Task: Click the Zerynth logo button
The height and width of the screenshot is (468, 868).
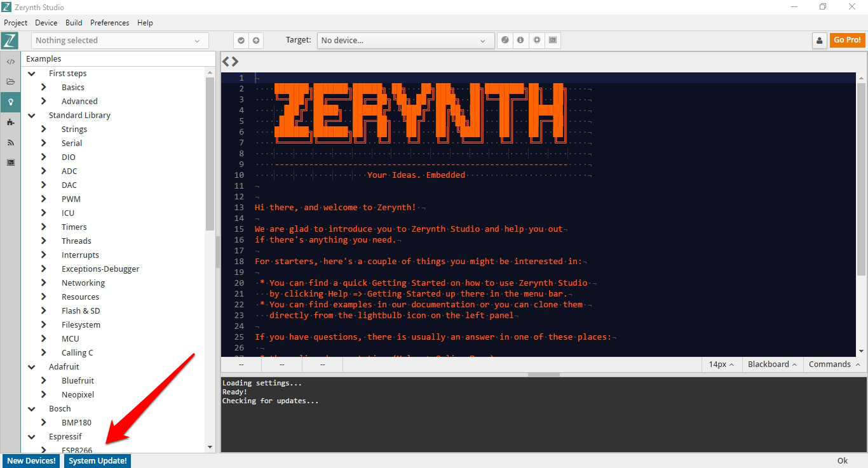Action: 10,41
